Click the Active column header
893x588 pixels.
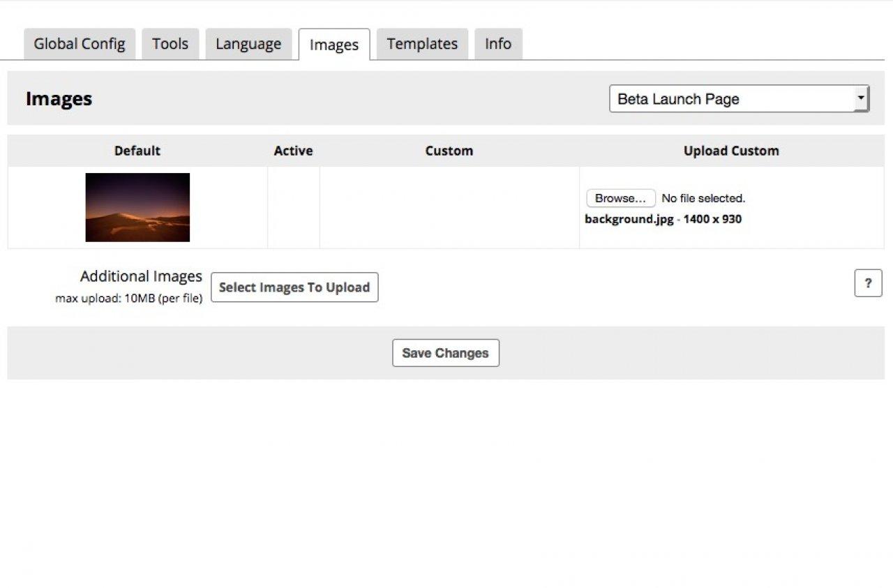tap(293, 151)
